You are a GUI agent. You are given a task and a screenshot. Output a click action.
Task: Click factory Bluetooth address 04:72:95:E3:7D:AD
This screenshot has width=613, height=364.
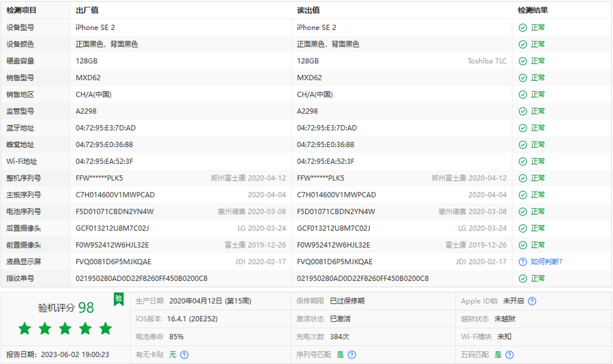106,128
